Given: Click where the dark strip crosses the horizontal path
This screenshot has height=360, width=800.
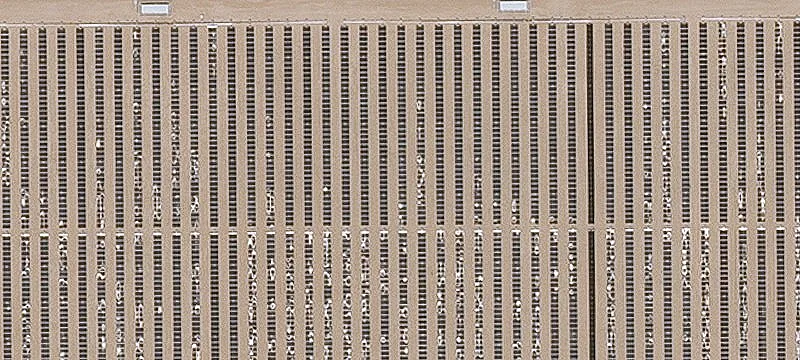Looking at the screenshot, I should 591,226.
